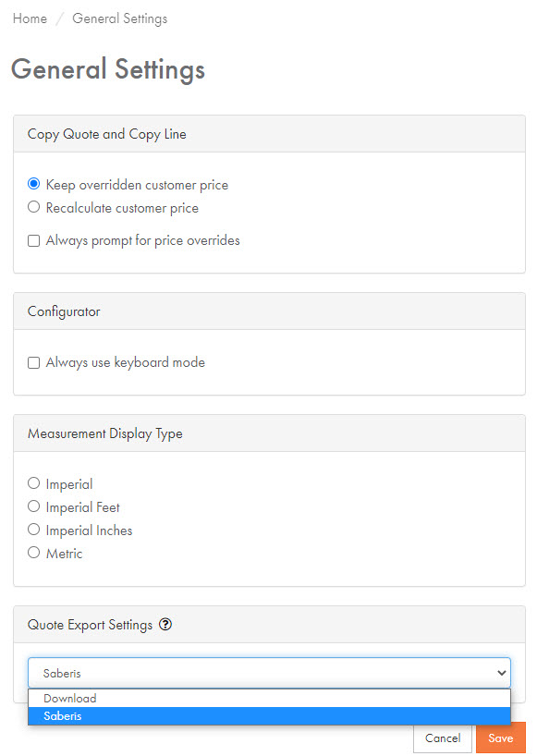The image size is (537, 756).
Task: Click the Configurator section header
Action: 269,311
